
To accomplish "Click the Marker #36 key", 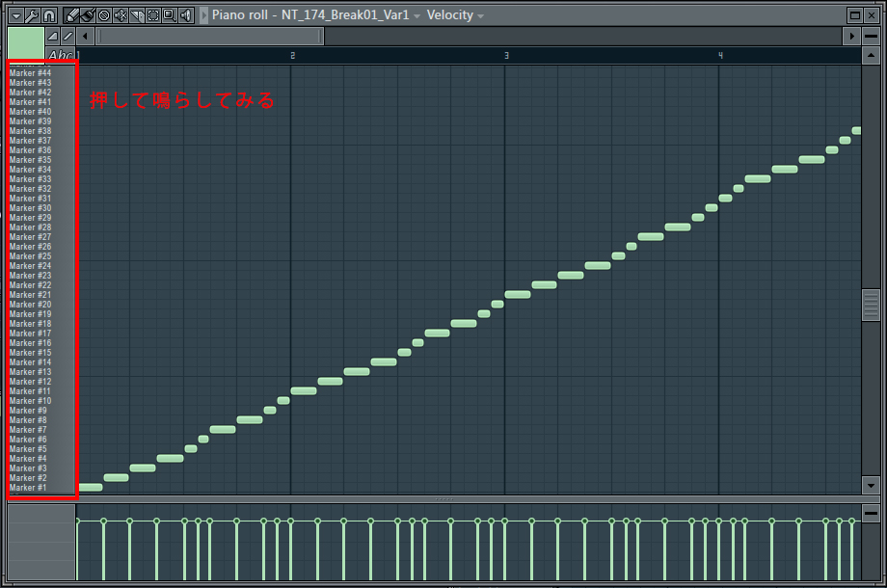I will (41, 150).
